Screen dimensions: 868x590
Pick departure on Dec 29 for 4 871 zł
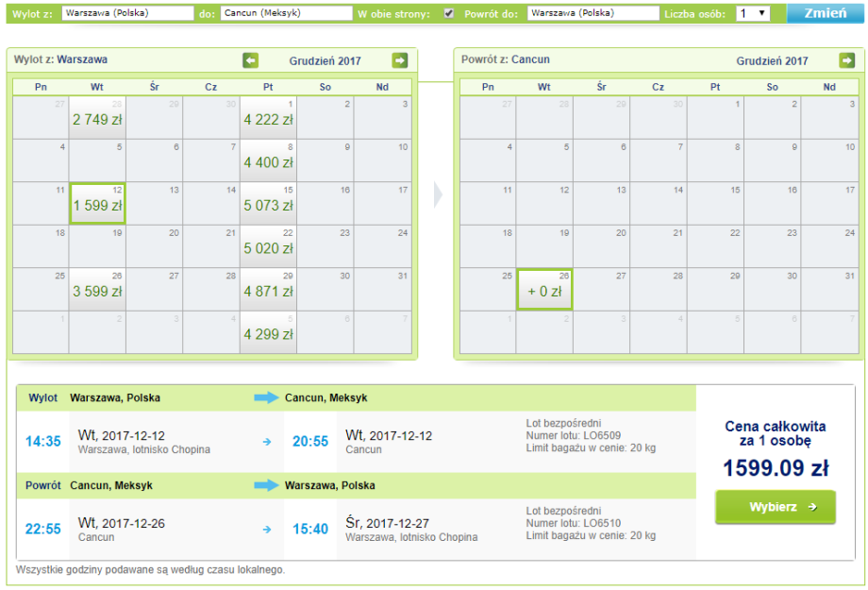[269, 290]
